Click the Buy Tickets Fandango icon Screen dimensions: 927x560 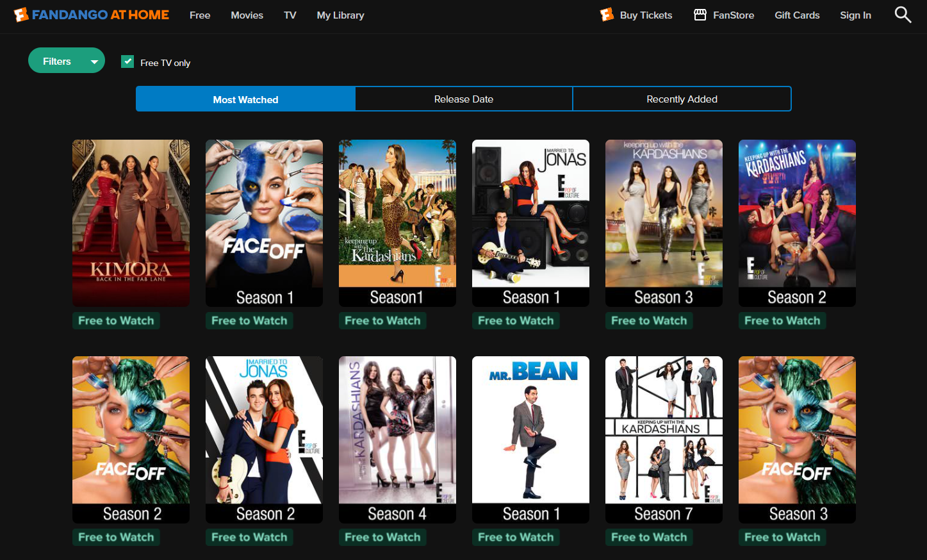[x=607, y=15]
